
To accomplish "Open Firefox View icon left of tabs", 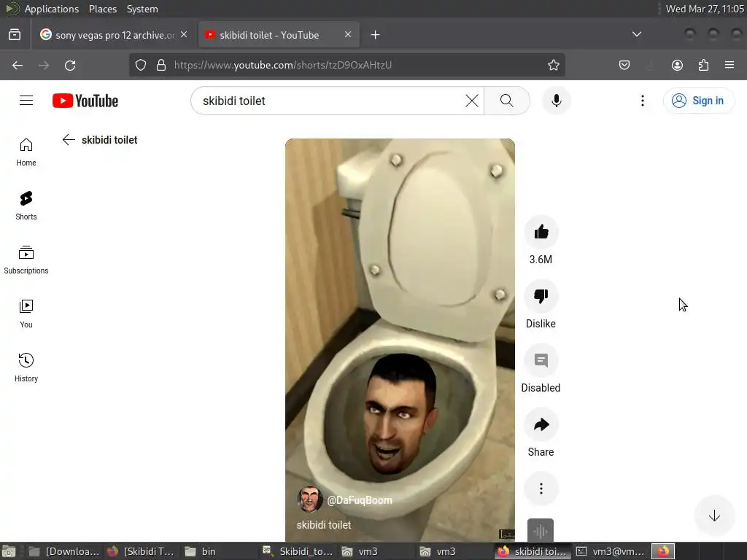I will pyautogui.click(x=15, y=35).
